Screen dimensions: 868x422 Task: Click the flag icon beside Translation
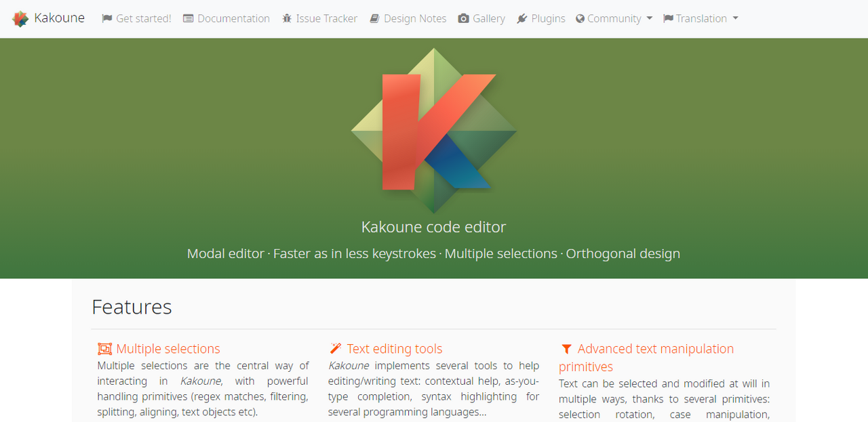[x=669, y=19]
